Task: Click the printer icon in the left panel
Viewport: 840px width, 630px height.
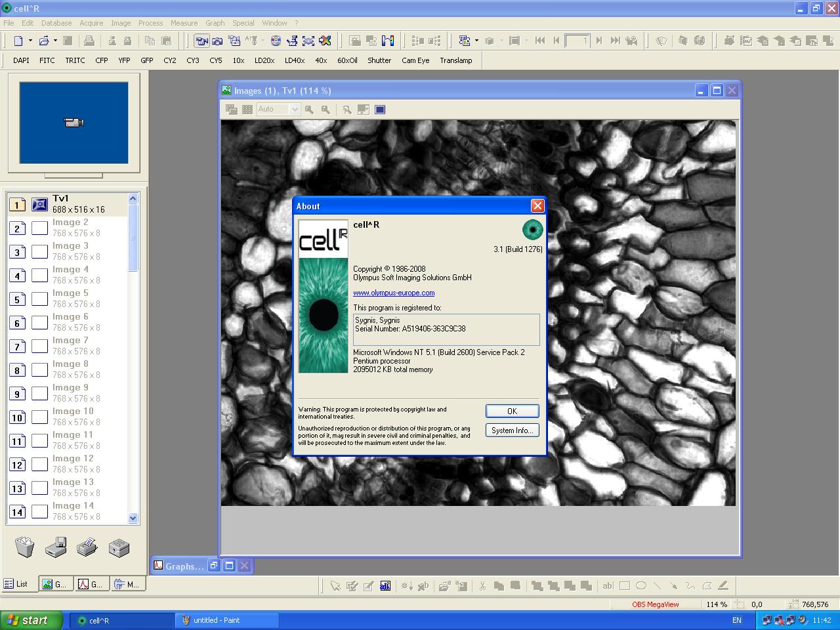Action: 87,547
